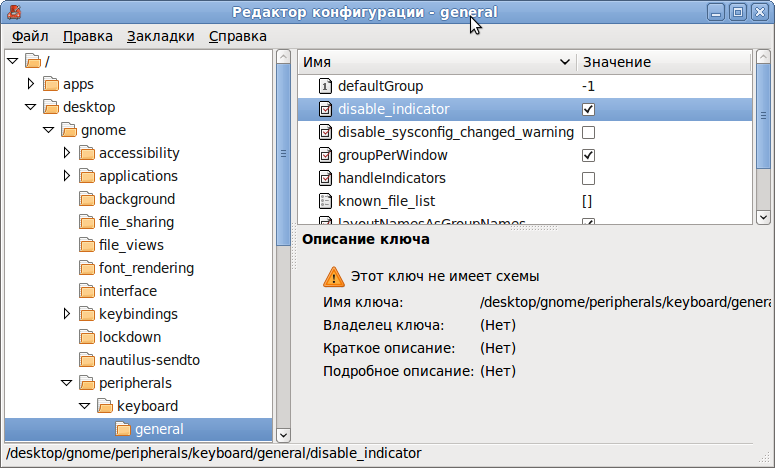775x468 pixels.
Task: Check the handleIndicators checkbox
Action: 588,178
